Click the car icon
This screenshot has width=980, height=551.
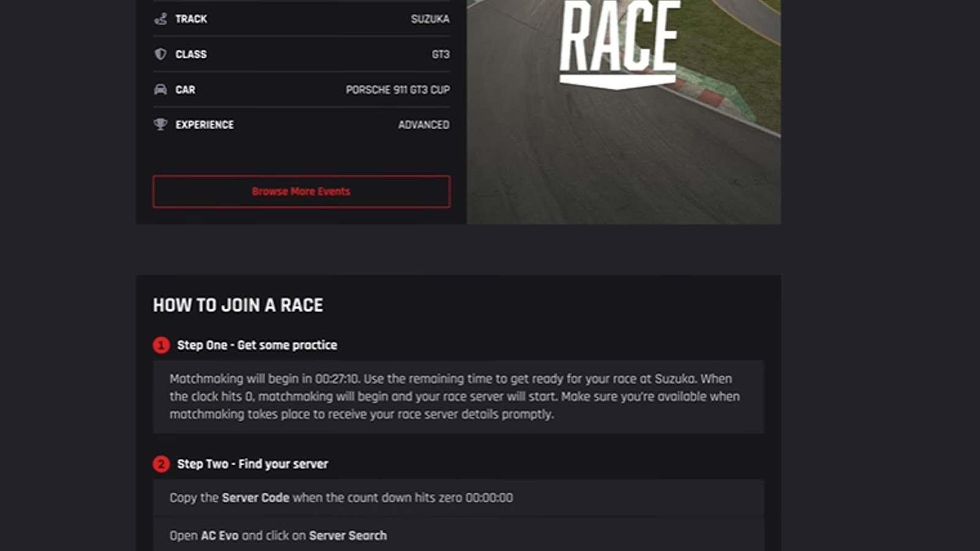160,89
